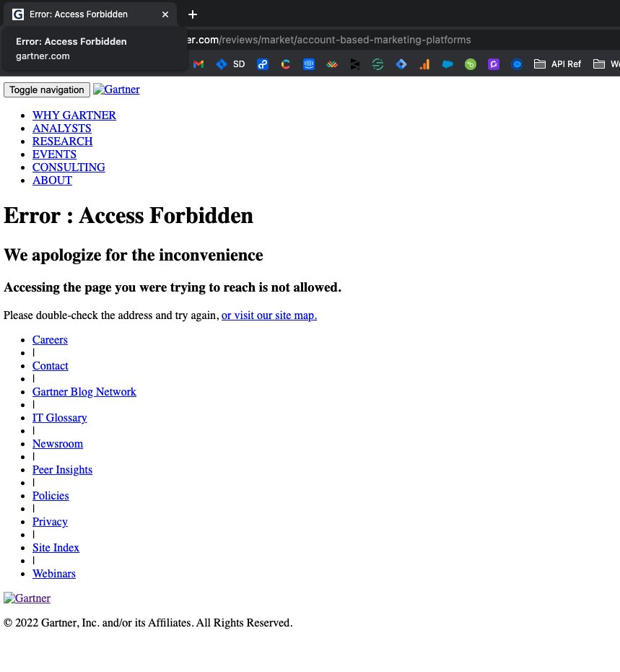
Task: Open the Careers page link
Action: point(50,340)
